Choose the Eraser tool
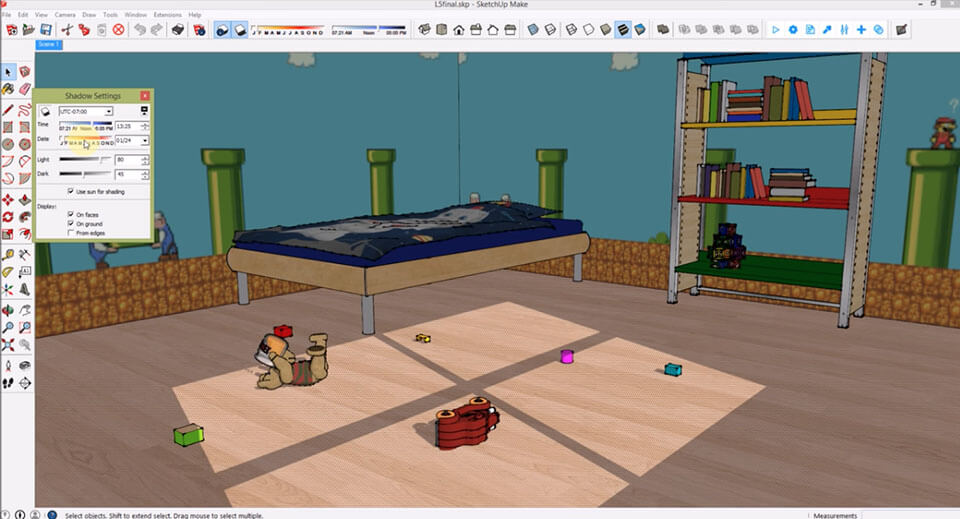This screenshot has width=960, height=519. [25, 90]
